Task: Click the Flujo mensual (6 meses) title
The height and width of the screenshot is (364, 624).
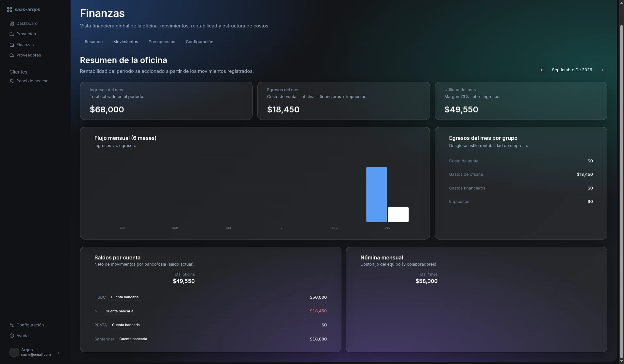Action: click(125, 138)
